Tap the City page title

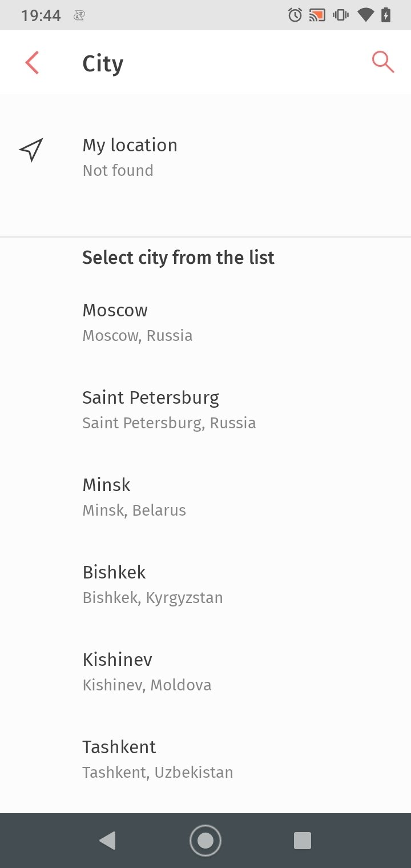(x=103, y=63)
